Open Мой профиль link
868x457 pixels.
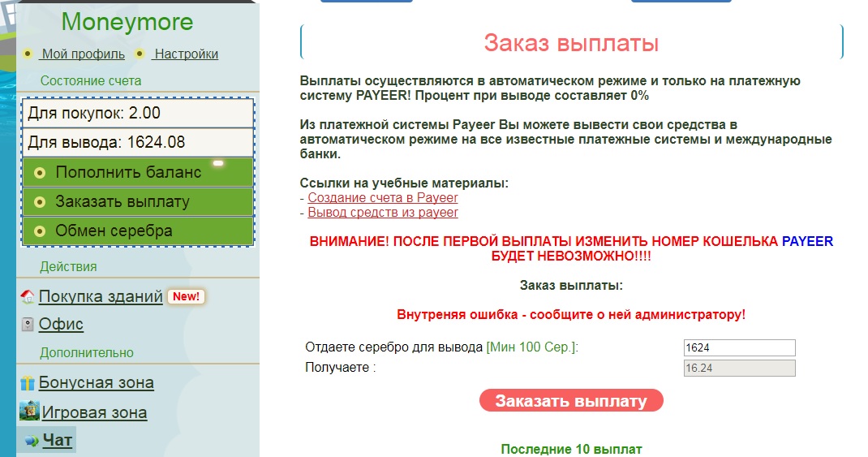pyautogui.click(x=83, y=54)
